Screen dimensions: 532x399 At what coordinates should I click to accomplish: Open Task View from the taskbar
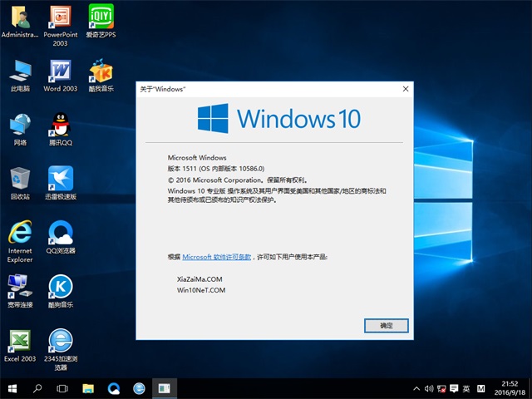tap(62, 388)
